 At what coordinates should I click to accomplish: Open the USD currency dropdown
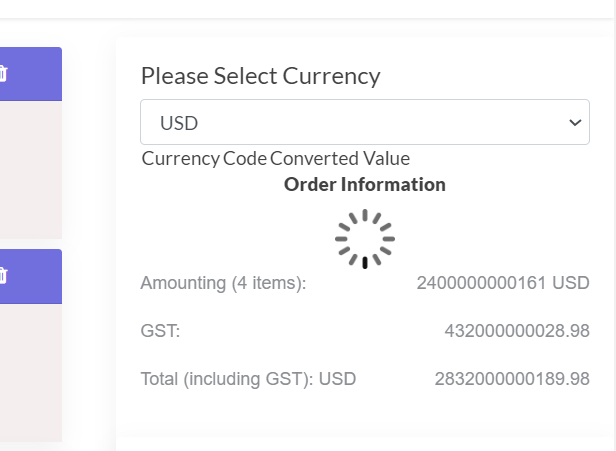[x=350, y=123]
